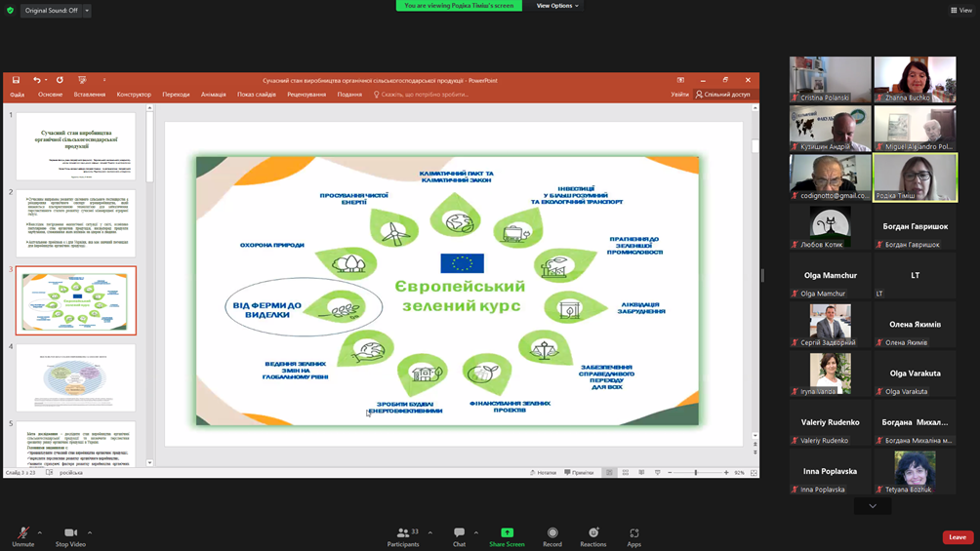Viewport: 980px width, 551px height.
Task: Switch to the Вставлення ribbon tab
Action: click(x=90, y=95)
